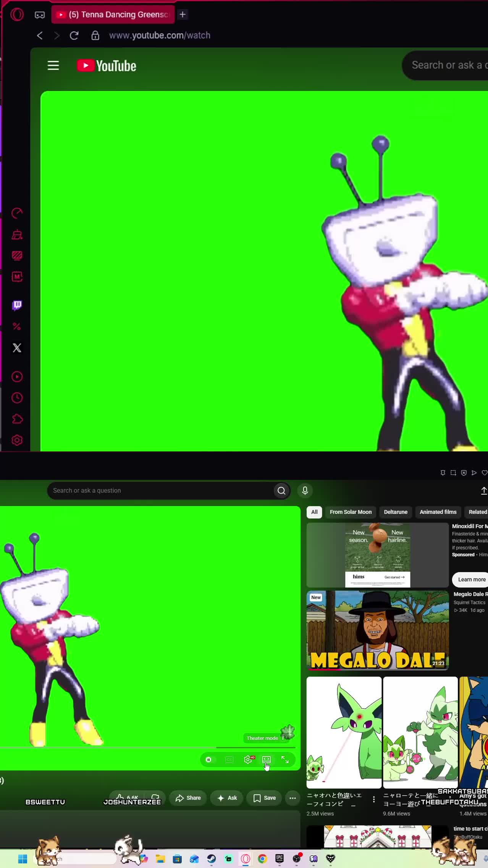Click the upload arrow icon
Image resolution: width=488 pixels, height=868 pixels.
[484, 491]
